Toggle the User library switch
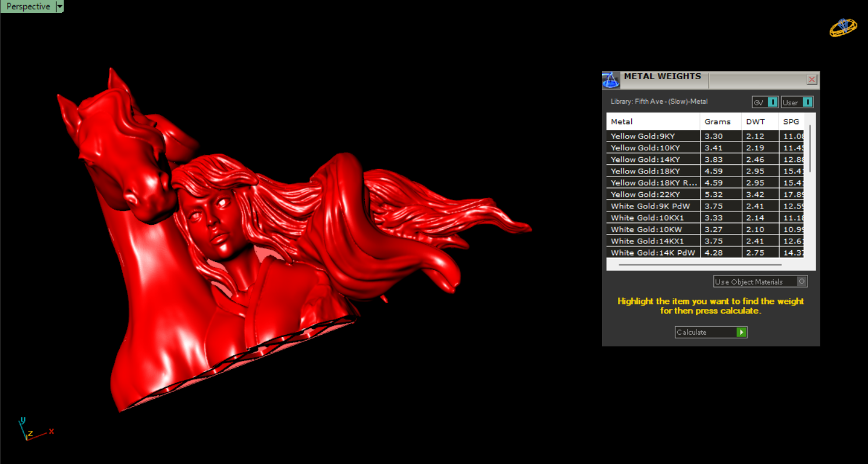This screenshot has height=464, width=868. (807, 102)
